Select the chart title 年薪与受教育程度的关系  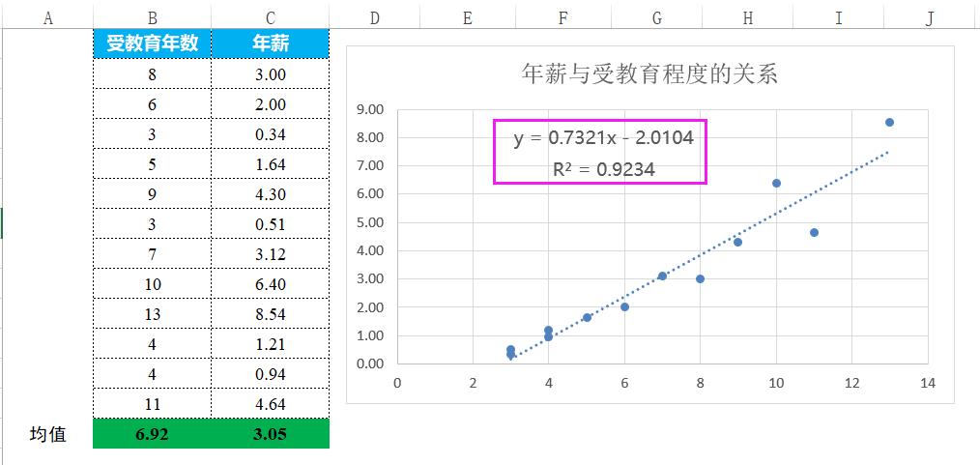click(649, 74)
